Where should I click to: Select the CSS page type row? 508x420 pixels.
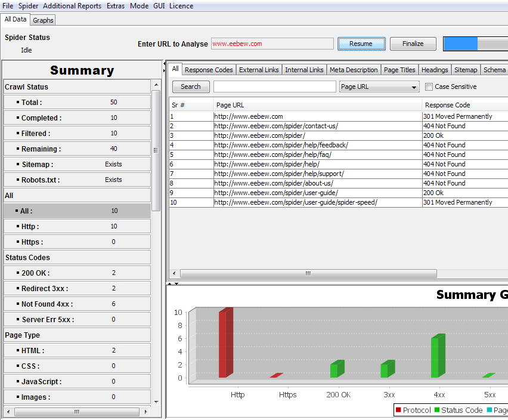click(77, 366)
